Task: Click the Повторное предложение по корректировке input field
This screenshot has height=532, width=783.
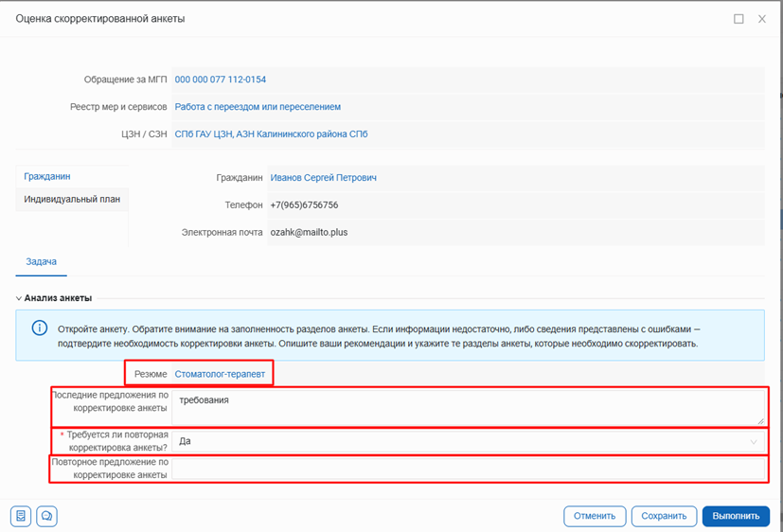Action: click(x=468, y=469)
